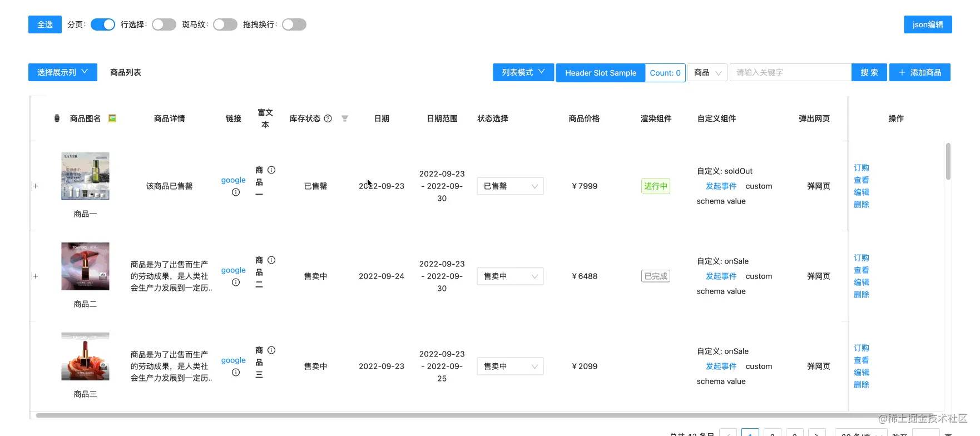Open the 选择展示列 column dropdown

pyautogui.click(x=63, y=72)
